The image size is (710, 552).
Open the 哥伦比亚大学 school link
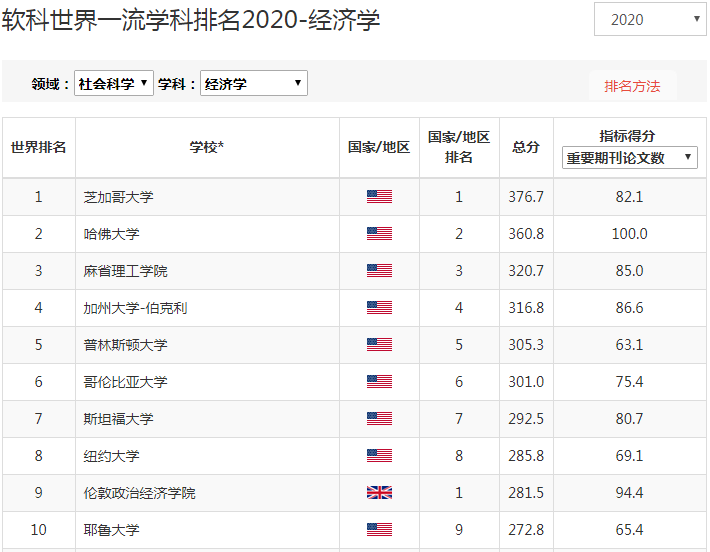[125, 382]
